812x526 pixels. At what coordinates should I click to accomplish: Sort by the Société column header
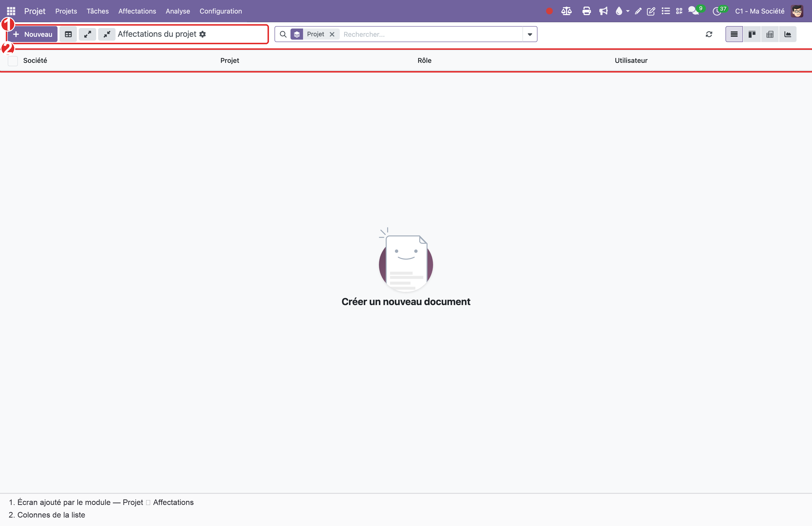coord(35,60)
